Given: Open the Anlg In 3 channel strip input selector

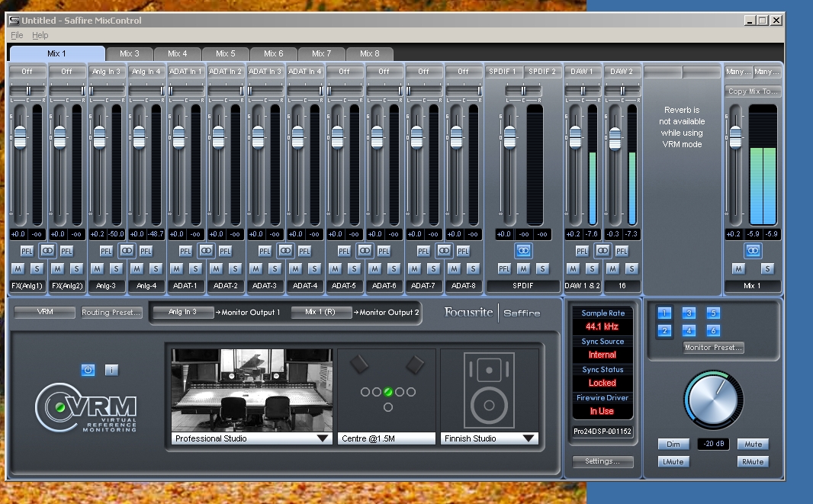Looking at the screenshot, I should pyautogui.click(x=106, y=72).
